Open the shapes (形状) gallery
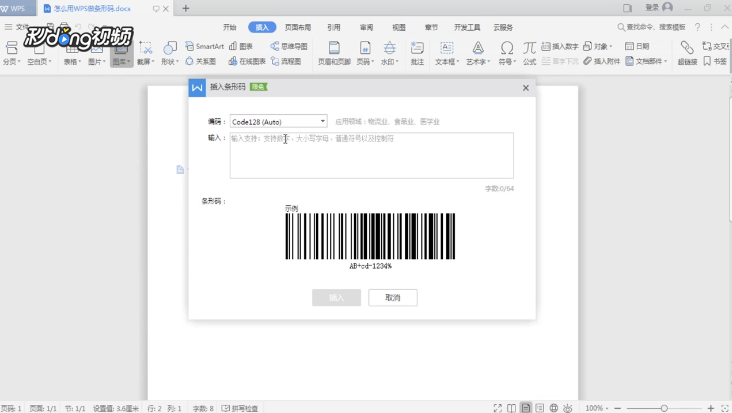 [x=169, y=52]
